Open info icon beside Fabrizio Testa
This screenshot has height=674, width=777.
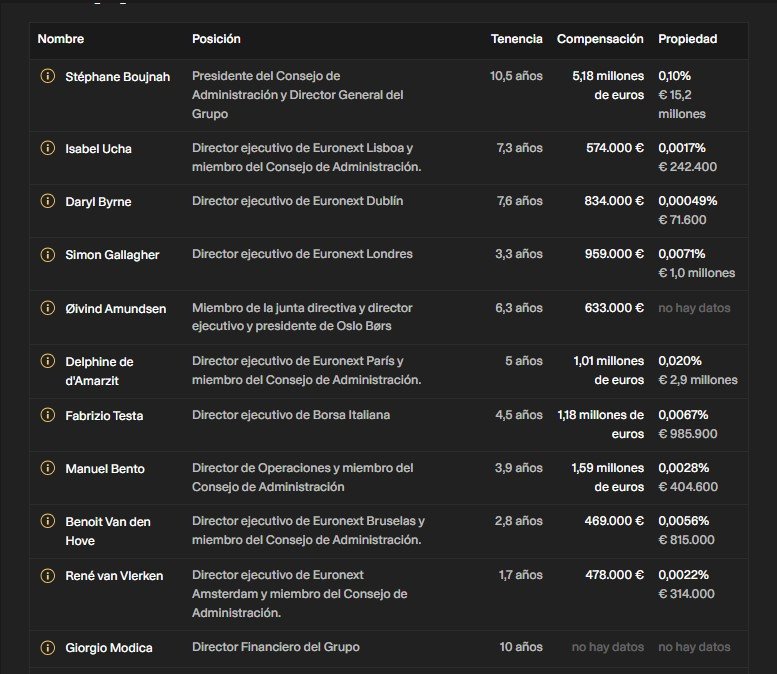coord(48,415)
